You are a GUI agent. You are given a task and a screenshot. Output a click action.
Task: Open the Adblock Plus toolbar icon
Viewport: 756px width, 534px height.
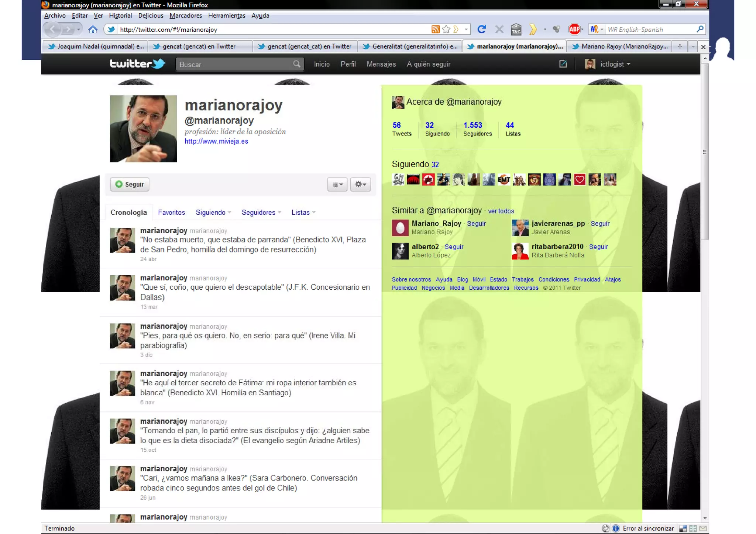(x=574, y=30)
